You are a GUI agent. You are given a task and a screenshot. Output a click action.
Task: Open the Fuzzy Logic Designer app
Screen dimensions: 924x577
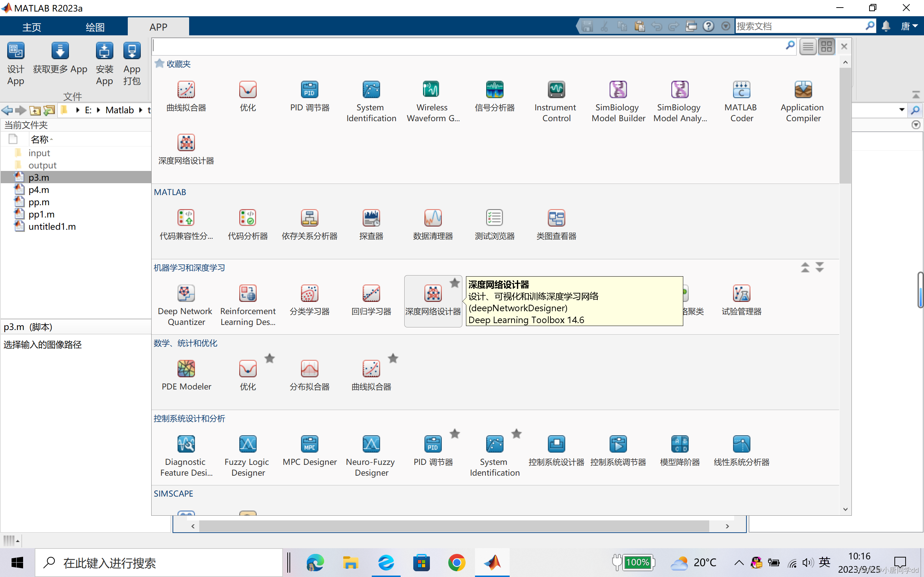tap(247, 444)
